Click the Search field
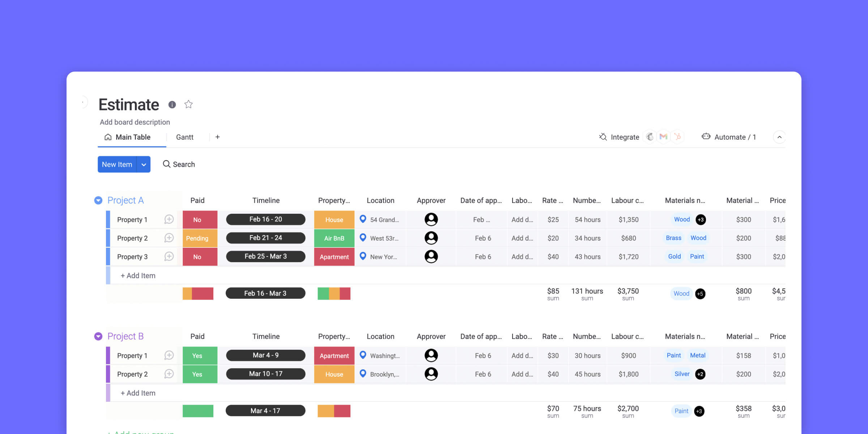Viewport: 868px width, 434px height. [179, 165]
